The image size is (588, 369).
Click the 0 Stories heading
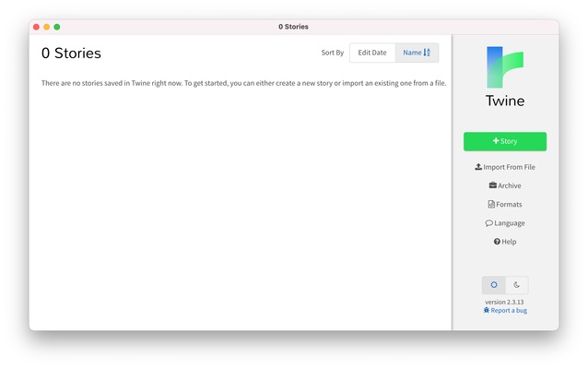71,54
